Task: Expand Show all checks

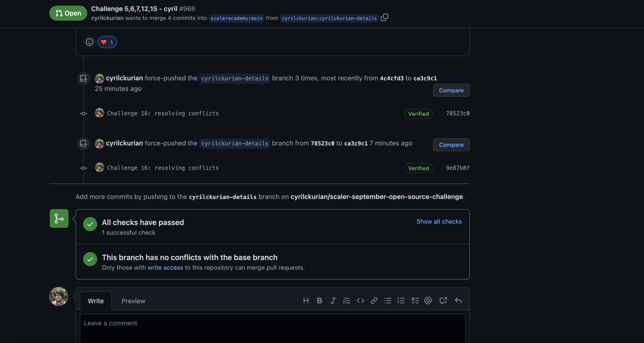Action: 439,221
